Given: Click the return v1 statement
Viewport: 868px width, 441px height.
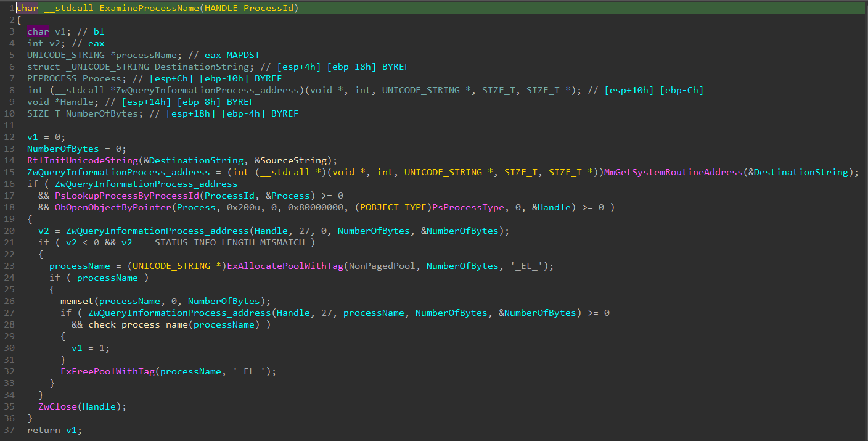Looking at the screenshot, I should tap(54, 430).
